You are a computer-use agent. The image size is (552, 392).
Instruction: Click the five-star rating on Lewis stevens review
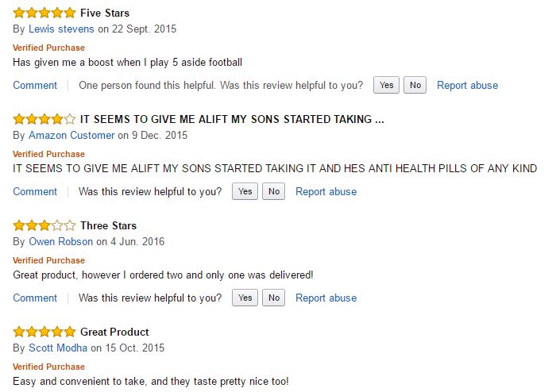tap(44, 13)
